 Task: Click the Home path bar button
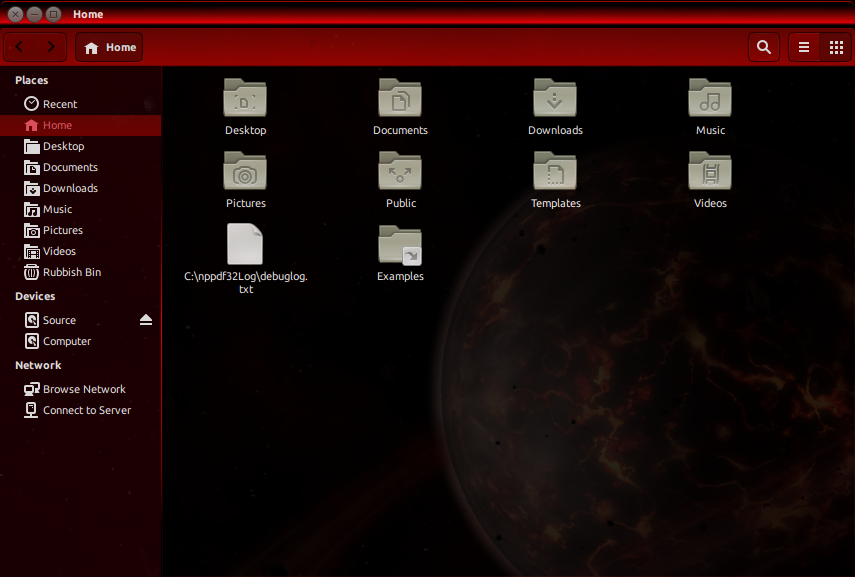[109, 47]
